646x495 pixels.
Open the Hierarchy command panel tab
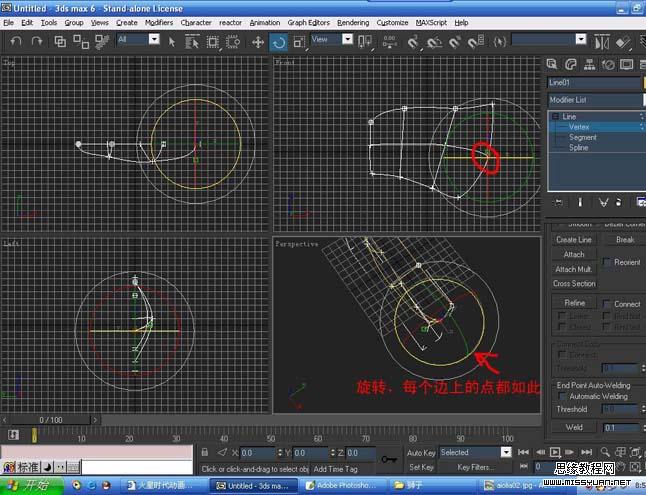tap(590, 64)
